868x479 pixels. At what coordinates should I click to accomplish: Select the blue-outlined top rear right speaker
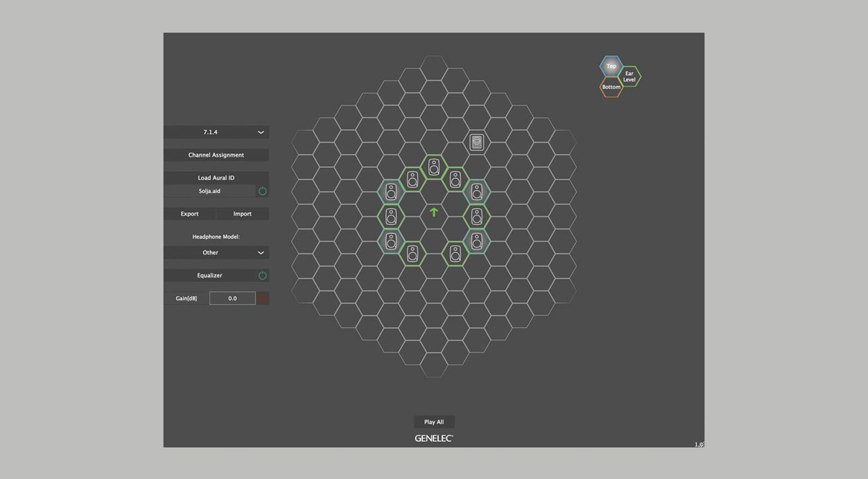[477, 241]
